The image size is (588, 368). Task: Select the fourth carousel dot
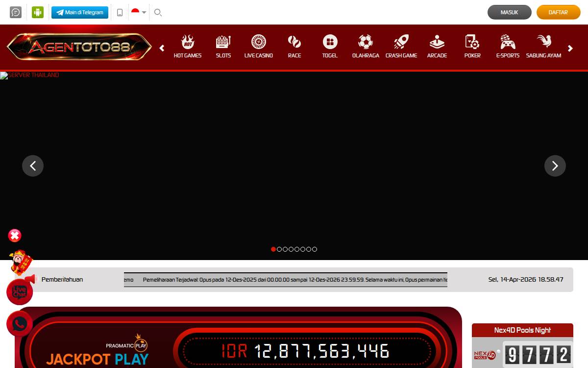click(x=291, y=249)
